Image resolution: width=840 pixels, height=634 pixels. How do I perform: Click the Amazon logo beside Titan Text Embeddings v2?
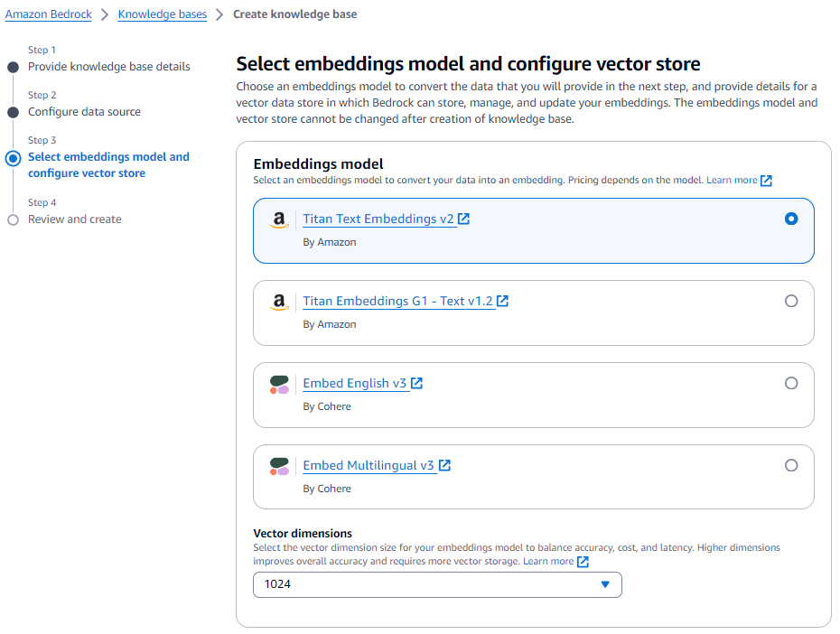pyautogui.click(x=279, y=219)
